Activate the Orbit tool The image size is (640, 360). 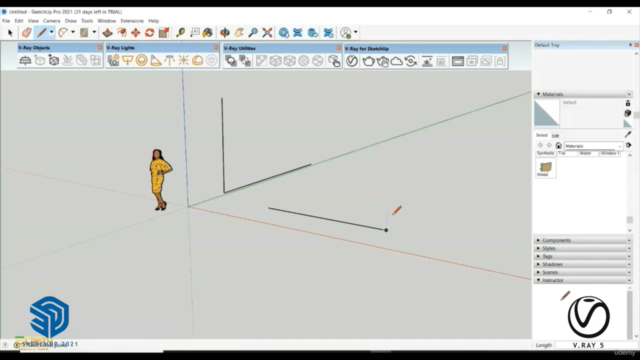coord(224,33)
